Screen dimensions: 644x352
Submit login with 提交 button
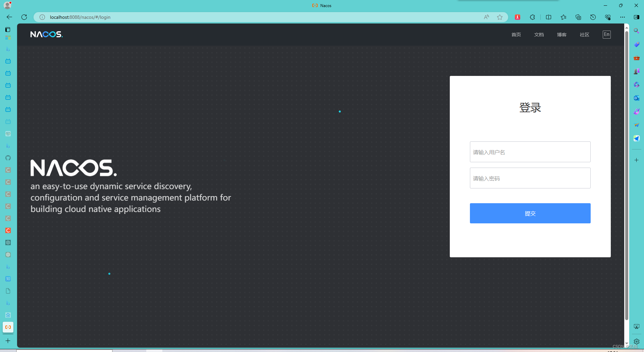coord(530,213)
